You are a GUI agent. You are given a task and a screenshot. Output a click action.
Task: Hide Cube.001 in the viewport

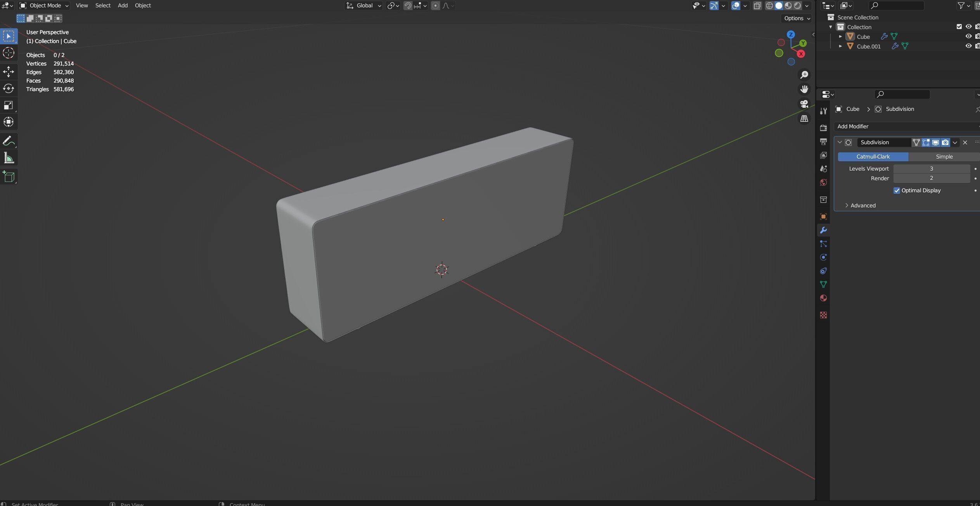[x=968, y=46]
